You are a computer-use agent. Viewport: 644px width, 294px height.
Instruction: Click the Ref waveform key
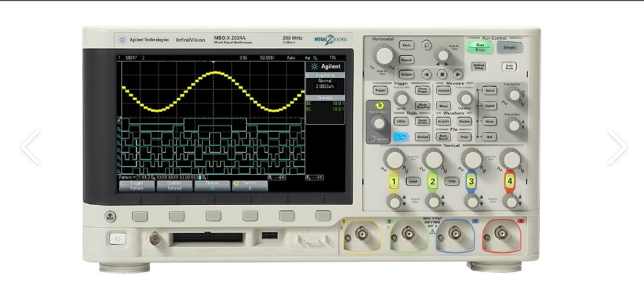[490, 137]
